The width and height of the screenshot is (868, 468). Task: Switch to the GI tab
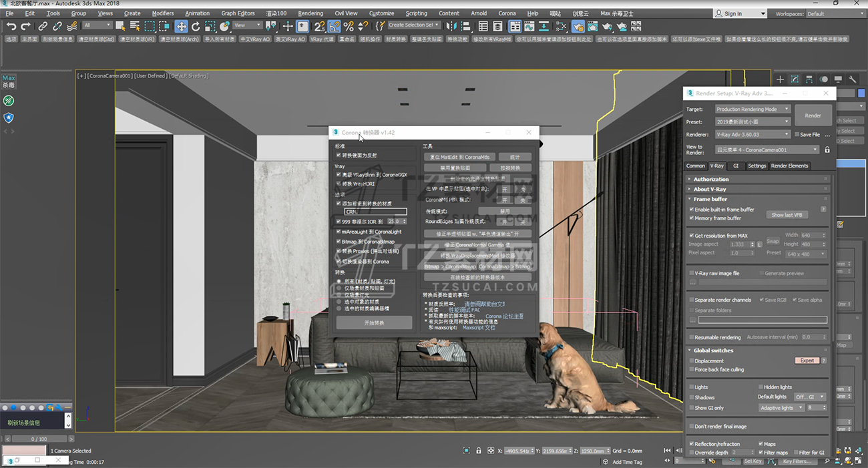736,166
